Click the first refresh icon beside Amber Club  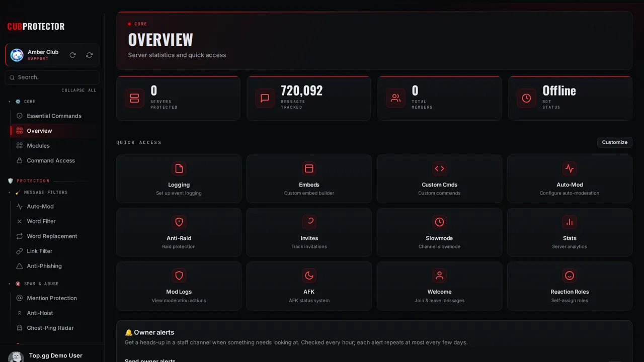point(72,55)
